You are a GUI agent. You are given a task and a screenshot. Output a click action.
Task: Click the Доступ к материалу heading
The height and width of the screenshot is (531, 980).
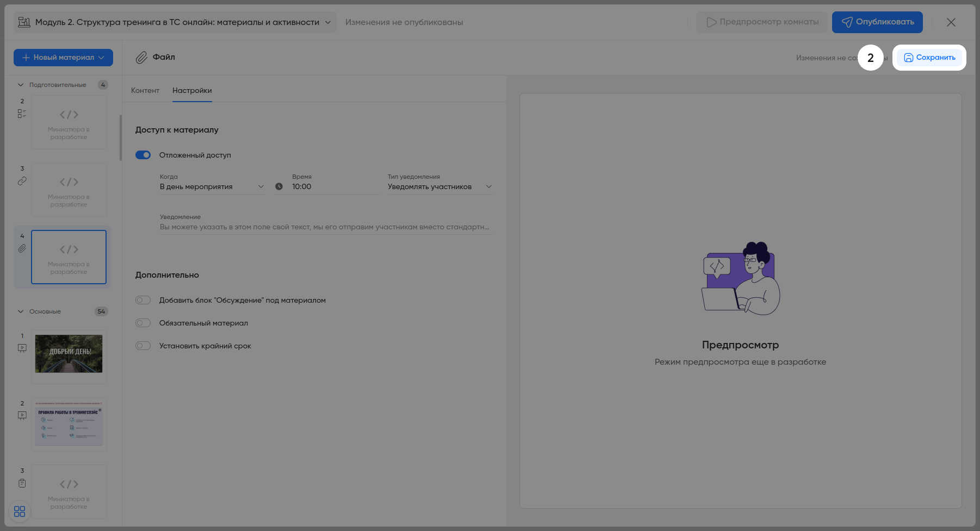coord(177,130)
